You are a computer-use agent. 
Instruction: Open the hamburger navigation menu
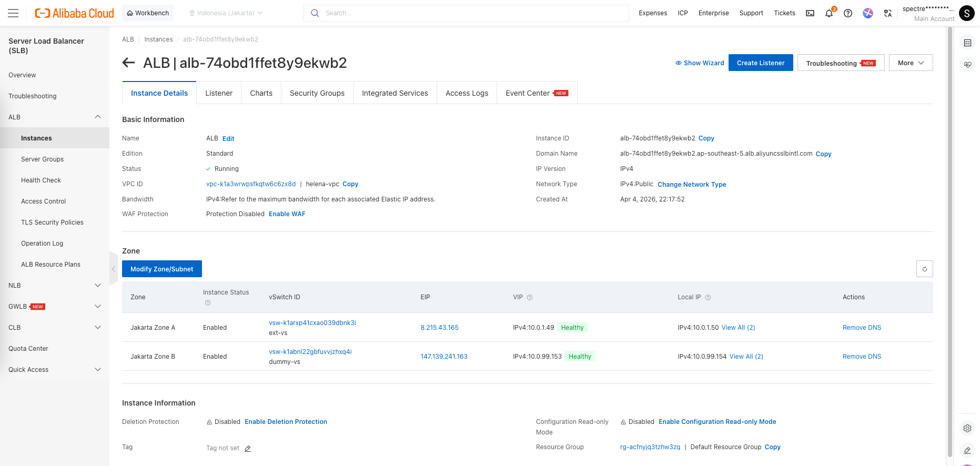point(13,13)
